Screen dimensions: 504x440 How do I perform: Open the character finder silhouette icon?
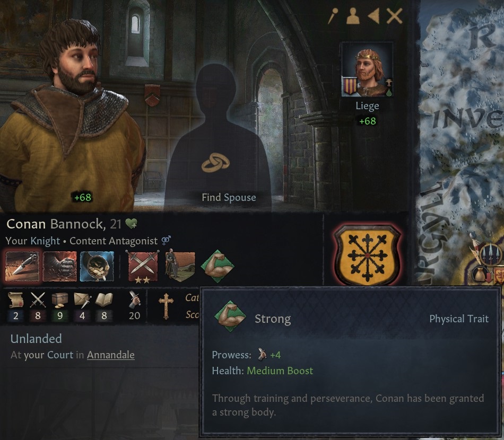tap(353, 16)
